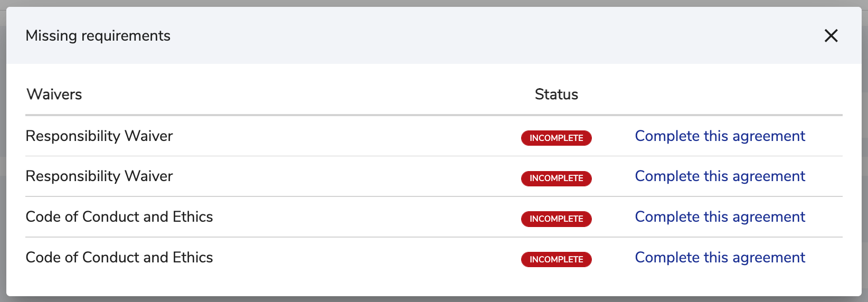
Task: Select the second Responsibility Waiver row name
Action: click(99, 176)
